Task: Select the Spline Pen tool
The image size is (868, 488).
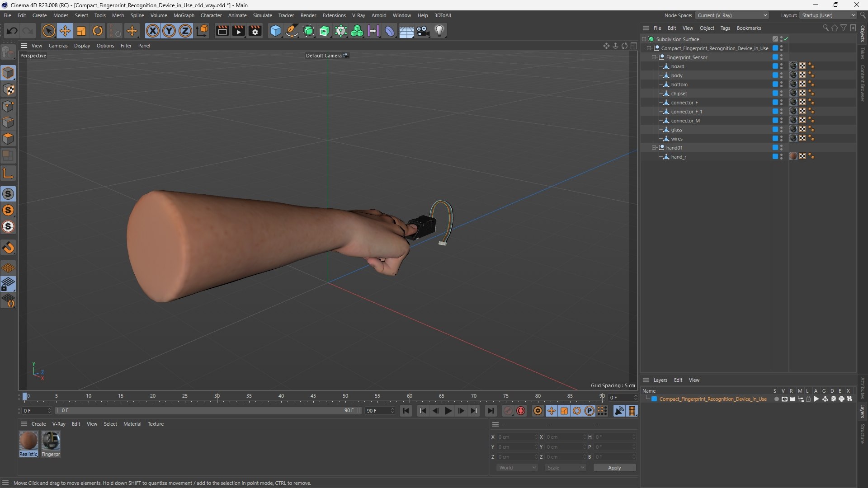Action: click(x=292, y=31)
